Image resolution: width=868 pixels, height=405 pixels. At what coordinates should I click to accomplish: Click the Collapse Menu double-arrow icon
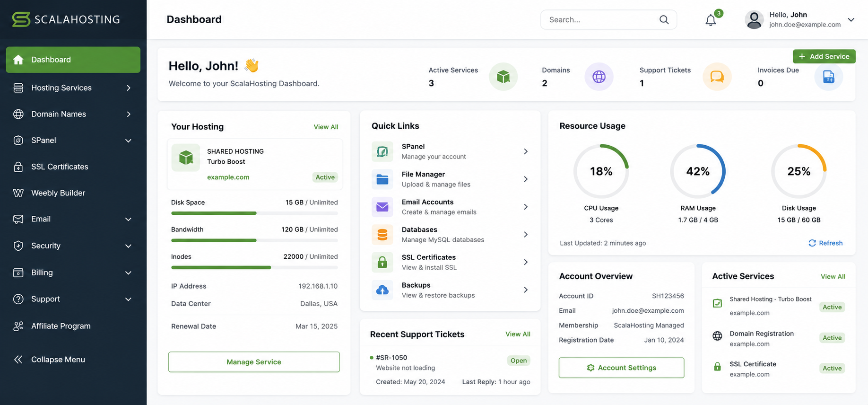tap(18, 360)
